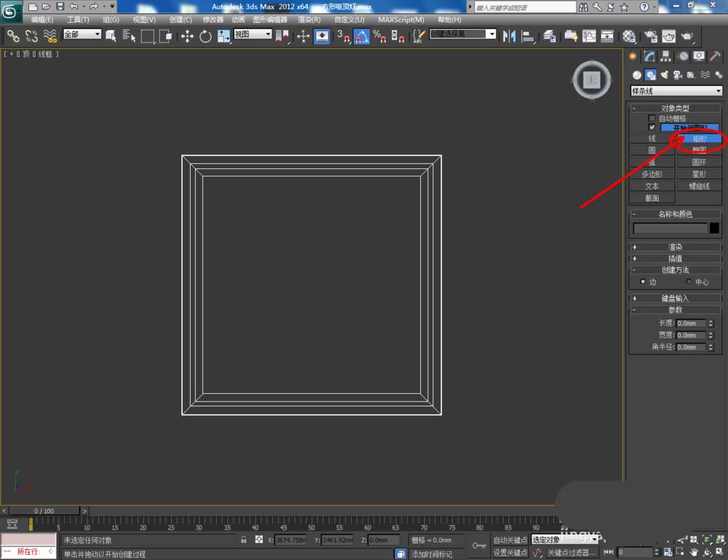Image resolution: width=728 pixels, height=560 pixels.
Task: Expand the 渲染 rollout
Action: [x=675, y=247]
